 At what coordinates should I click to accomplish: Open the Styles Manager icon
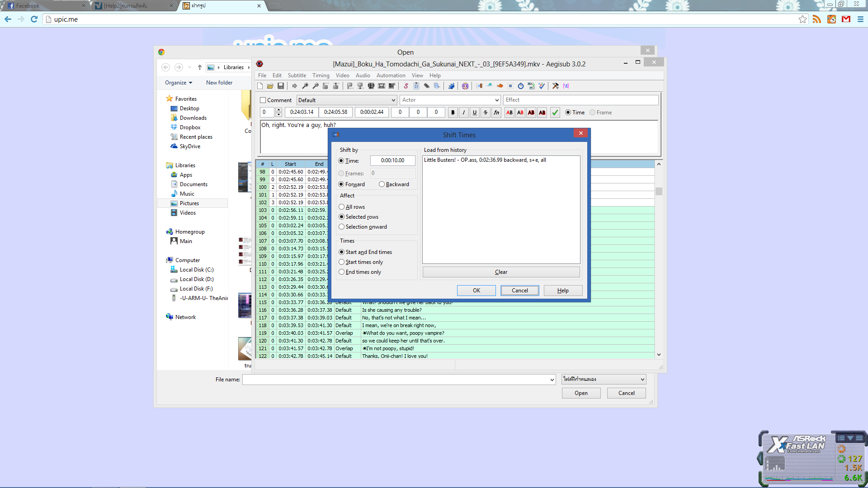(x=406, y=86)
